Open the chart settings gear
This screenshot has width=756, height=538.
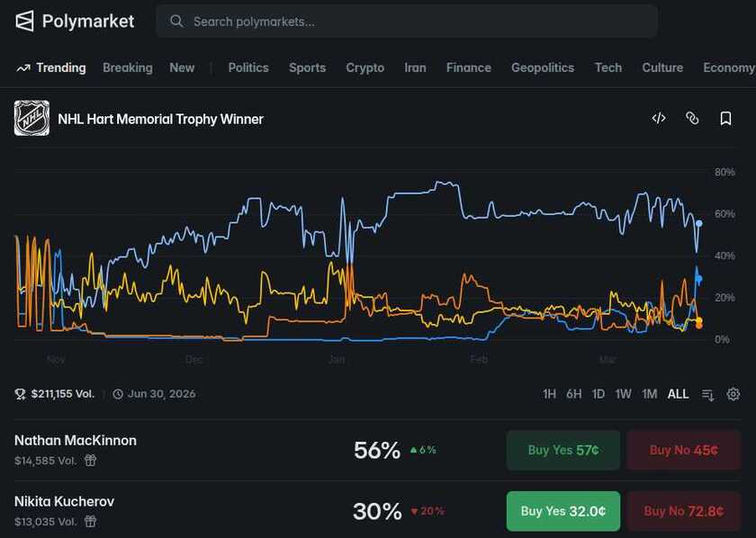(733, 394)
